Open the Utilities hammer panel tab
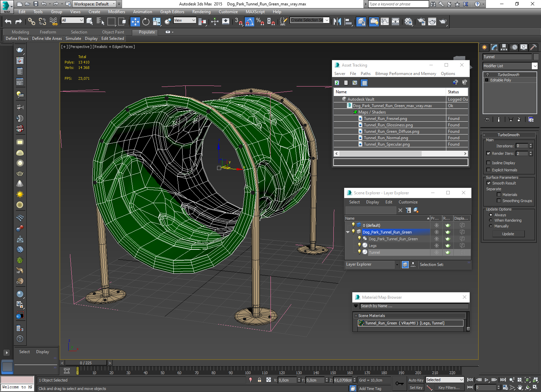 coord(534,47)
